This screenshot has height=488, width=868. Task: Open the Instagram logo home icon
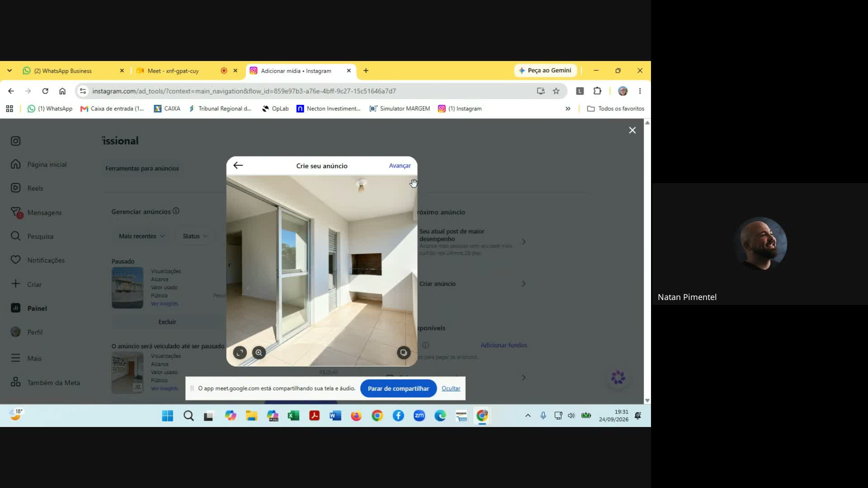pyautogui.click(x=16, y=141)
